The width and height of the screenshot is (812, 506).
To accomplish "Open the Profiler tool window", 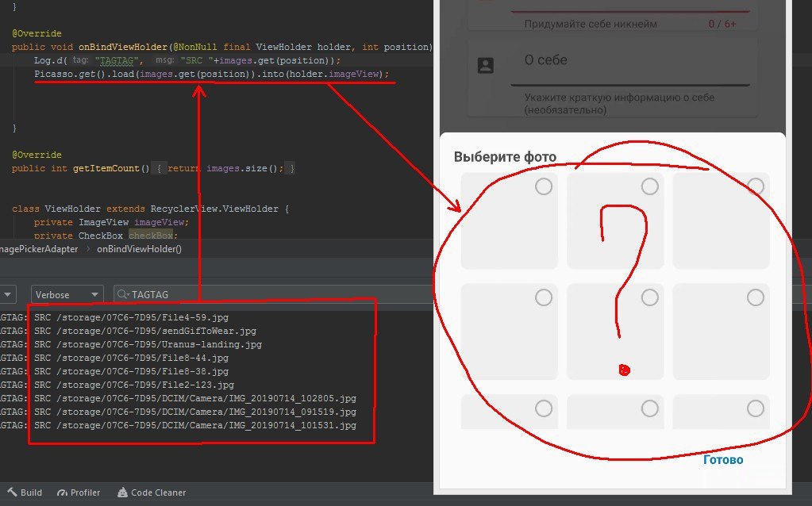I will click(x=79, y=493).
